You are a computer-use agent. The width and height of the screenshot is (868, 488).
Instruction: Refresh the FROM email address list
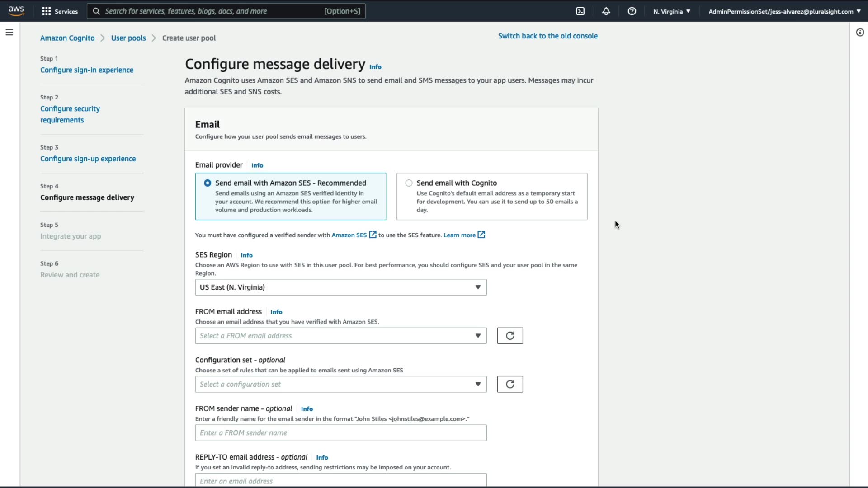510,336
